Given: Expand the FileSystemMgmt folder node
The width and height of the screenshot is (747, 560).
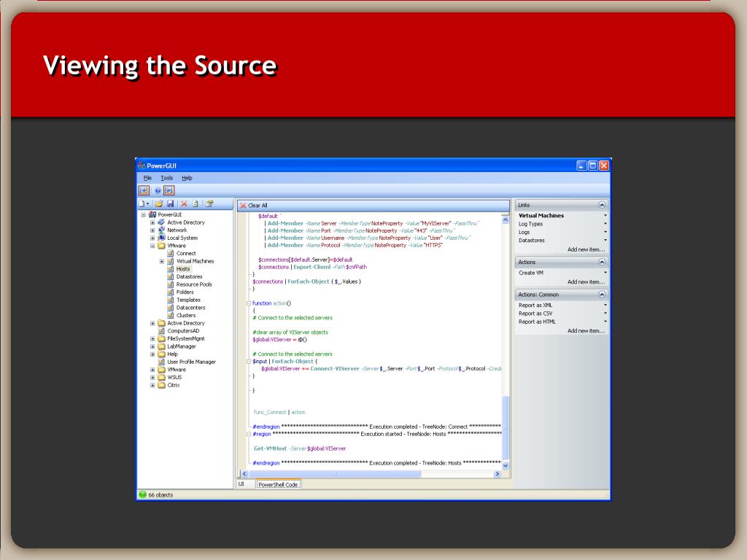Looking at the screenshot, I should coord(152,338).
